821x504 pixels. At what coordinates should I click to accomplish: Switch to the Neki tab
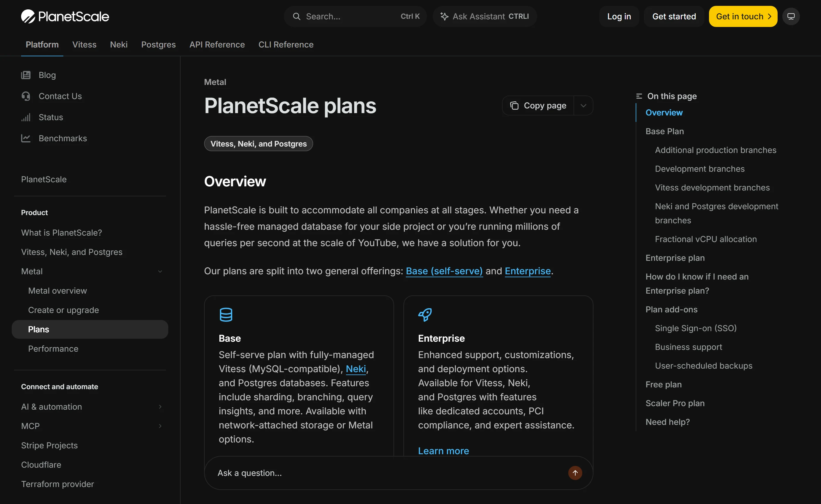coord(119,45)
